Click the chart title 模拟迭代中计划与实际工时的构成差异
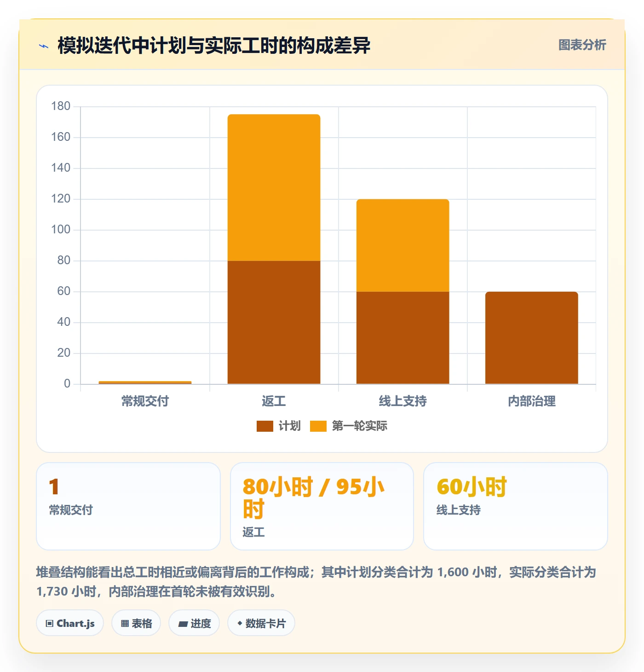644x672 pixels. pyautogui.click(x=214, y=46)
